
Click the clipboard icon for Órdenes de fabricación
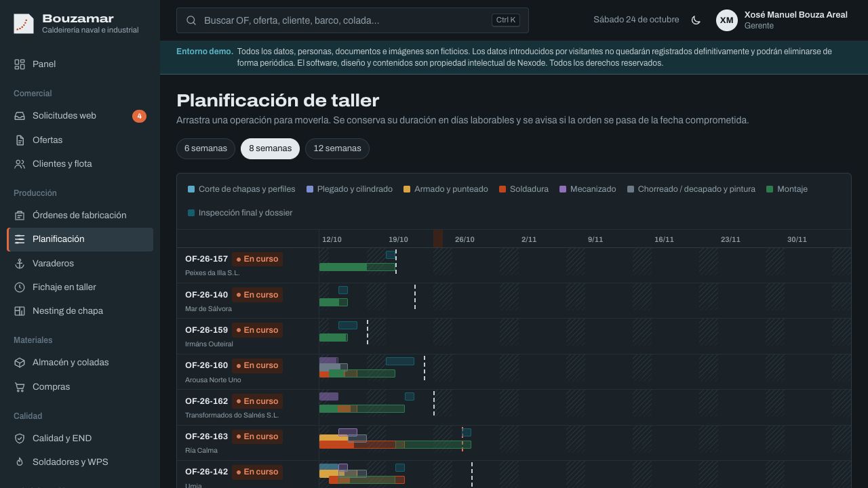point(20,216)
